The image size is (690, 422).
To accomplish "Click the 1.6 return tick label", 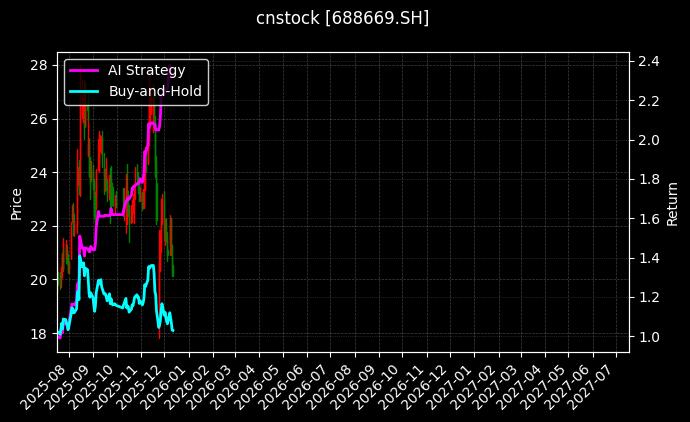I will pos(649,219).
